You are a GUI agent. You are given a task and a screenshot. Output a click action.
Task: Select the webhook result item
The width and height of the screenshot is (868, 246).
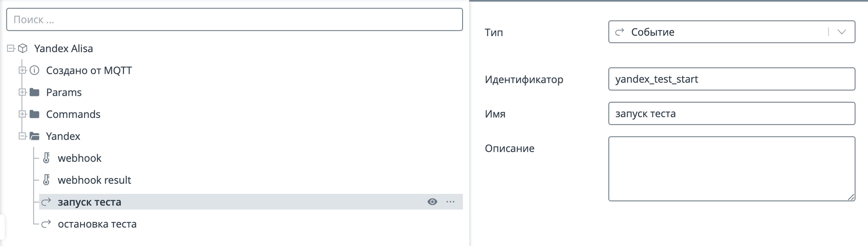point(94,180)
